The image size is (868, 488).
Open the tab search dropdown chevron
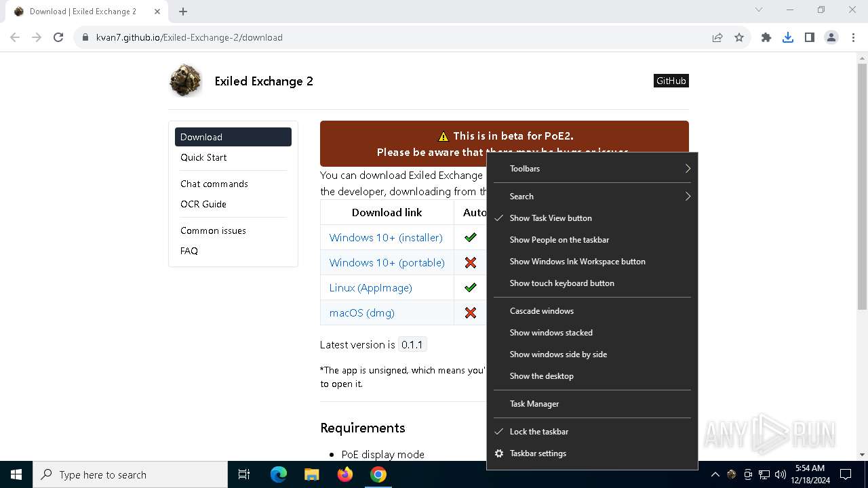759,10
